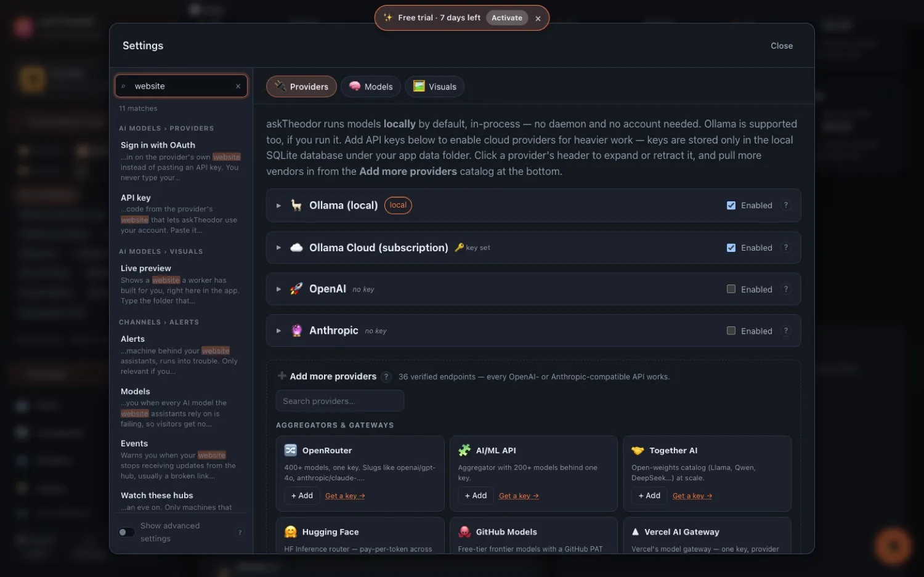Open Get a key link for Together AI
The width and height of the screenshot is (924, 577).
pyautogui.click(x=692, y=496)
